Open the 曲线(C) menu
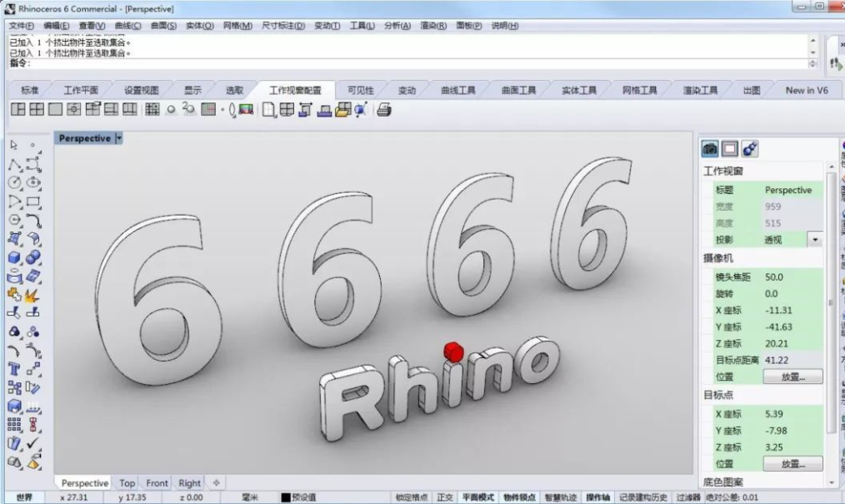 pos(127,25)
